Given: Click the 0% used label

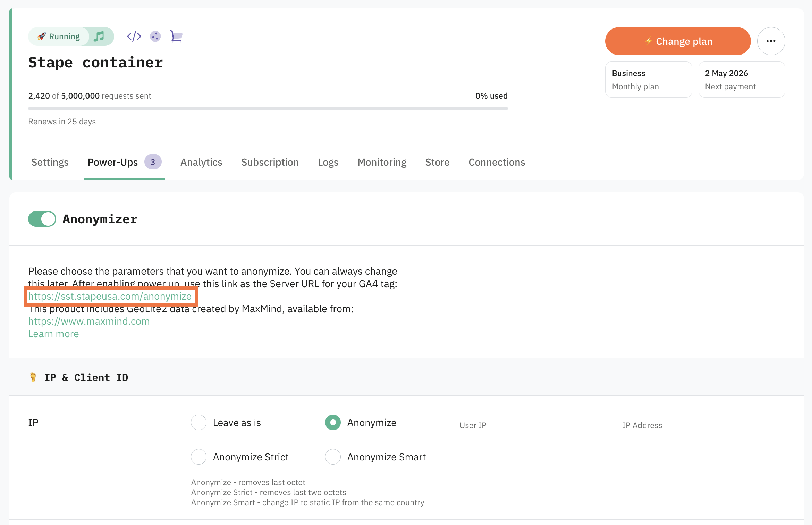Looking at the screenshot, I should [491, 96].
